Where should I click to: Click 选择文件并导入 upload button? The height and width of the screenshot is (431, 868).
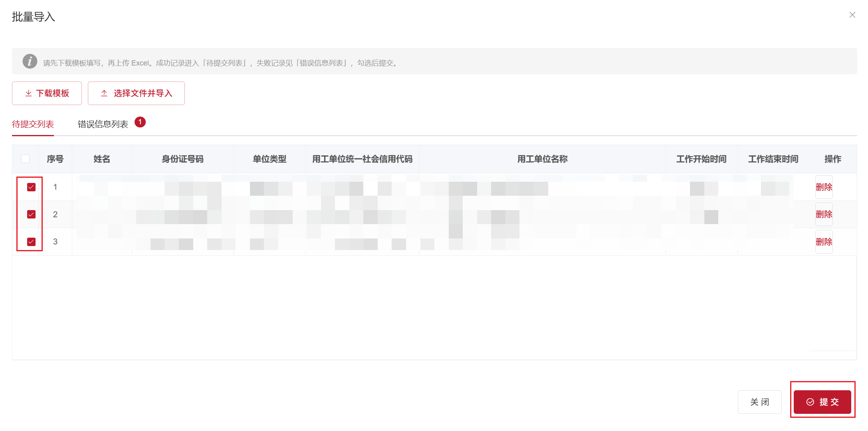136,93
